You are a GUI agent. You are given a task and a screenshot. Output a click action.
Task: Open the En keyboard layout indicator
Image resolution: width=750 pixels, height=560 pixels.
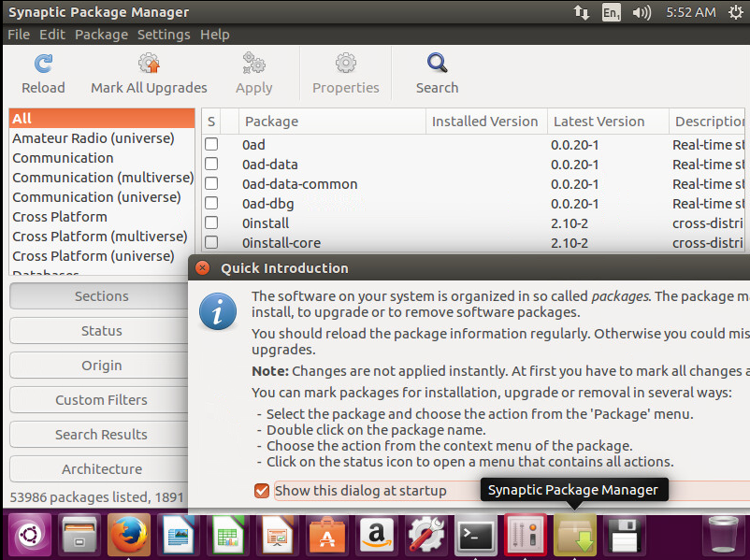[611, 12]
